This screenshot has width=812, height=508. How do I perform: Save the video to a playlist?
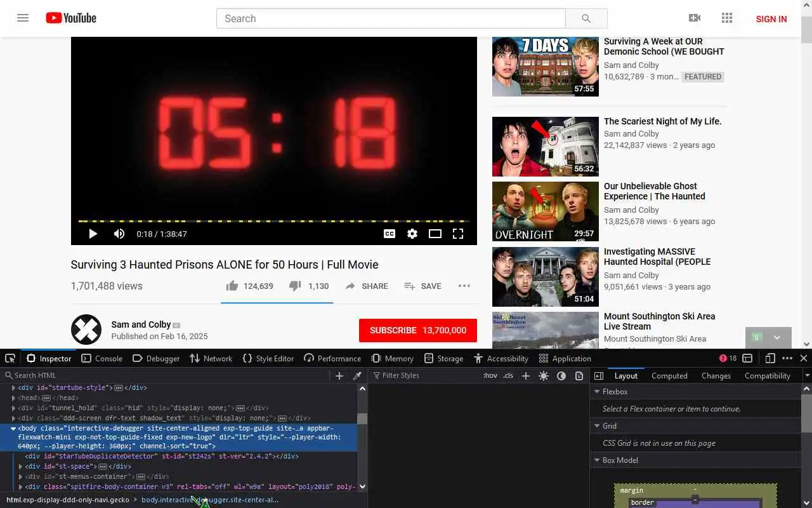[x=422, y=286]
